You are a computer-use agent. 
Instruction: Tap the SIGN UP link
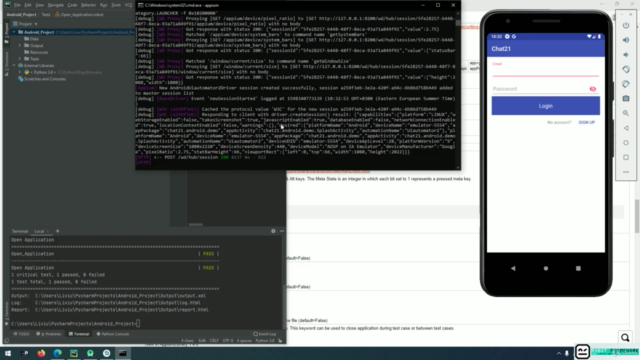click(587, 122)
